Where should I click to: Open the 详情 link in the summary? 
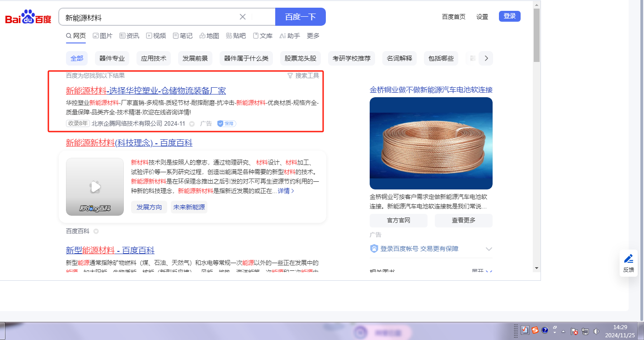(286, 191)
